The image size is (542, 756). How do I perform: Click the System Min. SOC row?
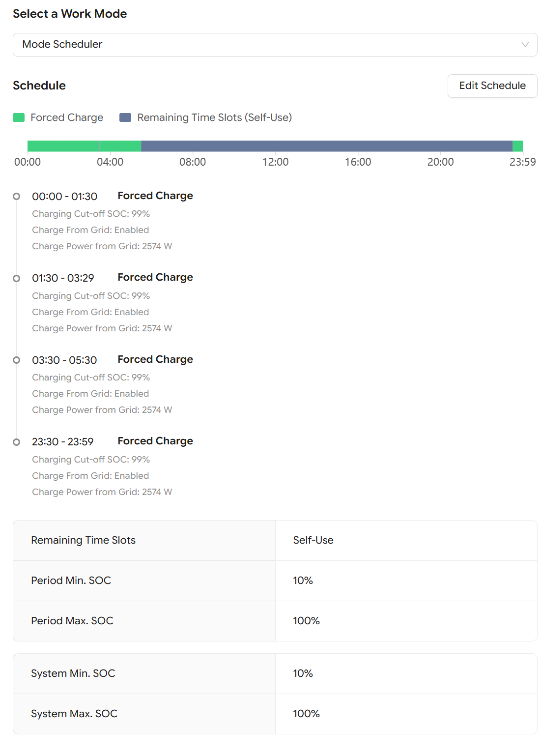(275, 674)
